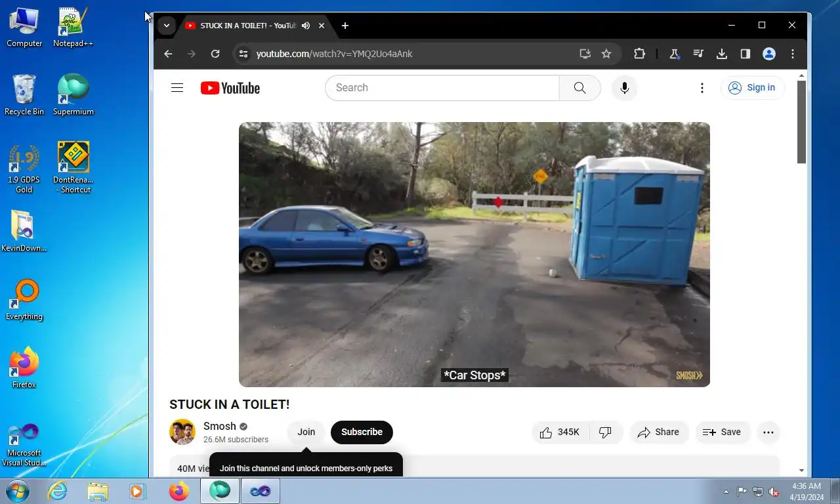Screen dimensions: 840x504
Task: Click scrollbar up arrow
Action: [x=801, y=76]
